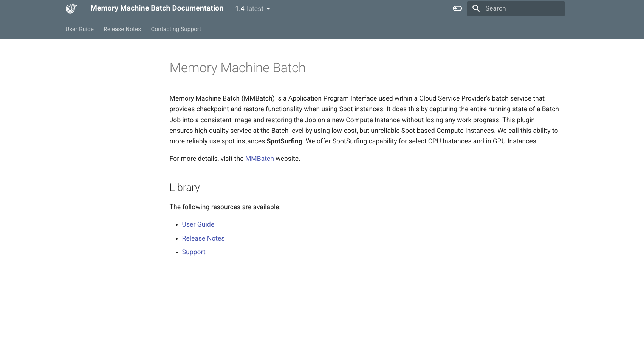Viewport: 644px width, 359px height.
Task: Select Contacting Support in the navigation bar
Action: tap(176, 29)
